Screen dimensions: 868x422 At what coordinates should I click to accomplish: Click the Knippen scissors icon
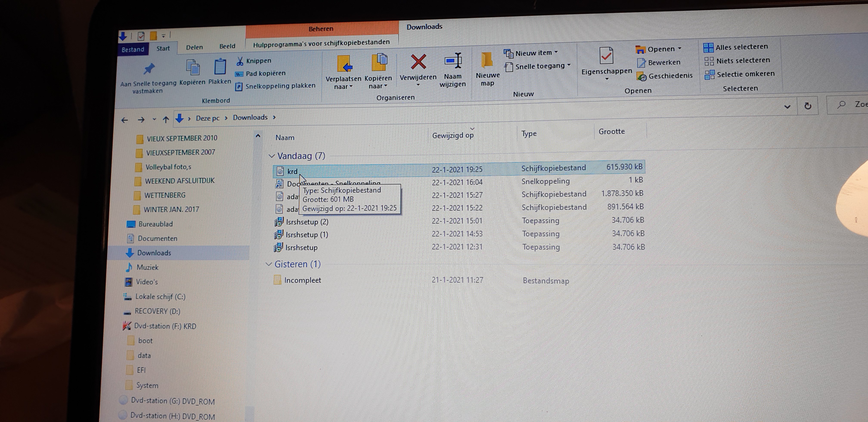click(x=240, y=61)
